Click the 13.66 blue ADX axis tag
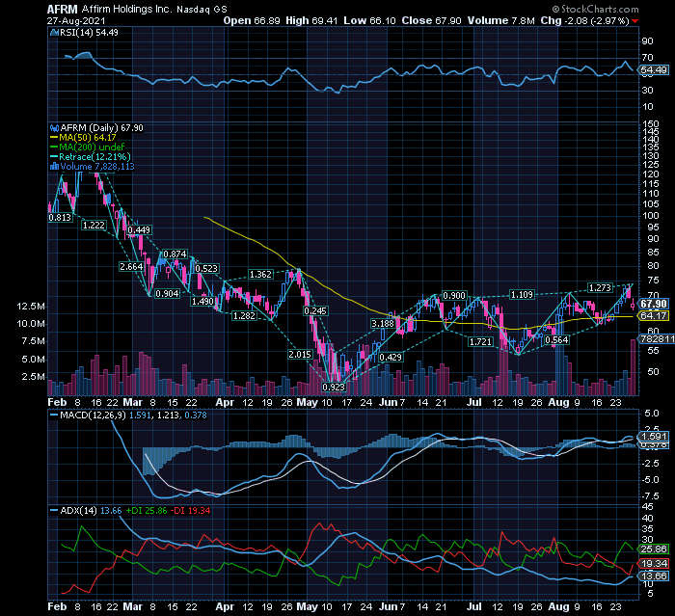675x616 pixels. pyautogui.click(x=654, y=576)
